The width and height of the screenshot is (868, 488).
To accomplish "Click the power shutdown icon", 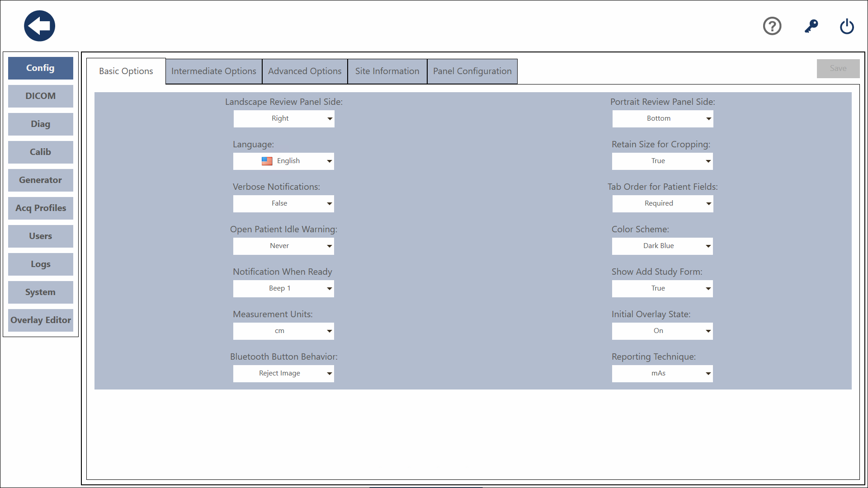I will 847,26.
